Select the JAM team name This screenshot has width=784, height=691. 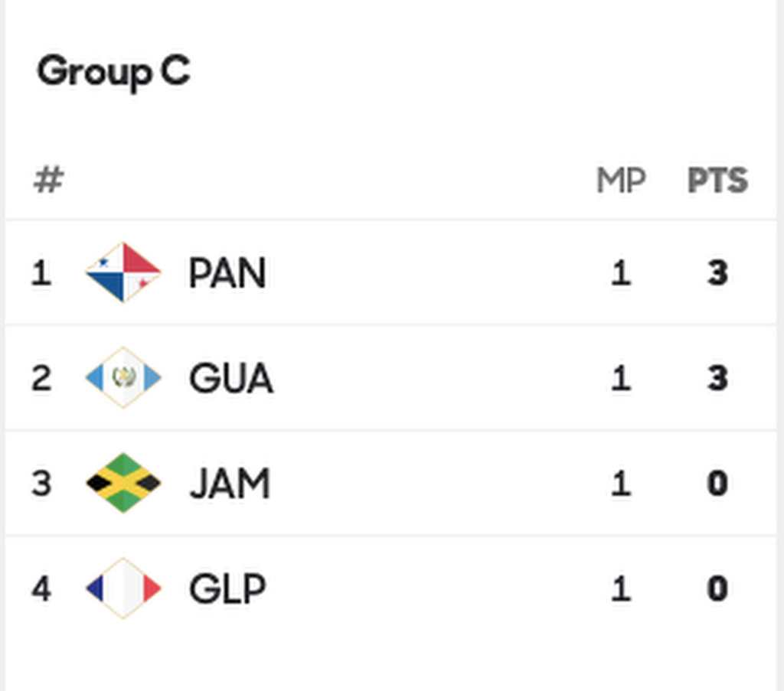coord(229,484)
